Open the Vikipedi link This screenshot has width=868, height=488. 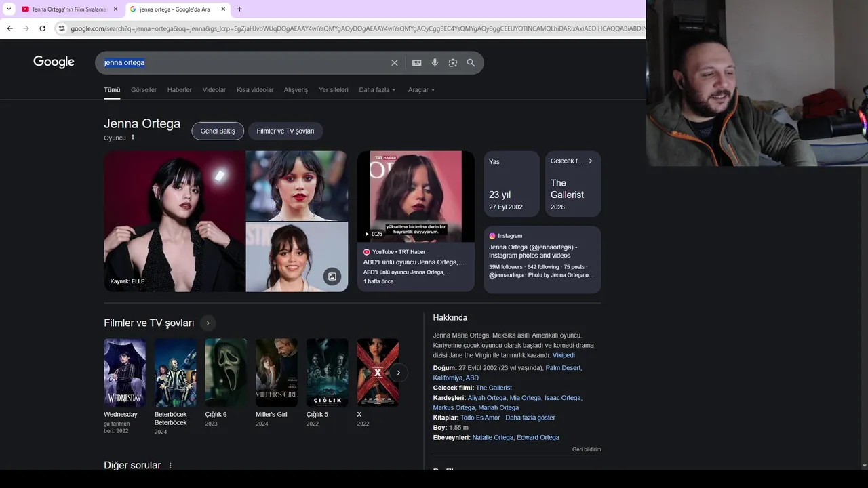tap(564, 355)
